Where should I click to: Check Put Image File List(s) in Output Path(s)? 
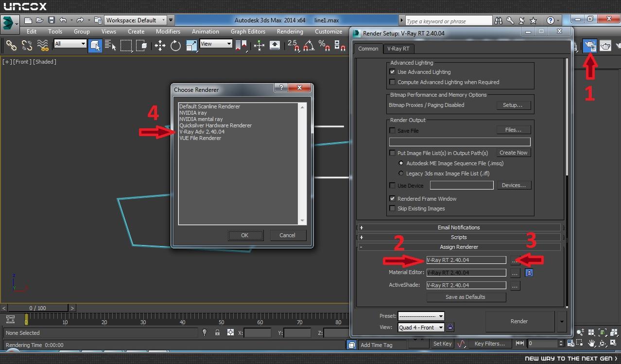[392, 153]
